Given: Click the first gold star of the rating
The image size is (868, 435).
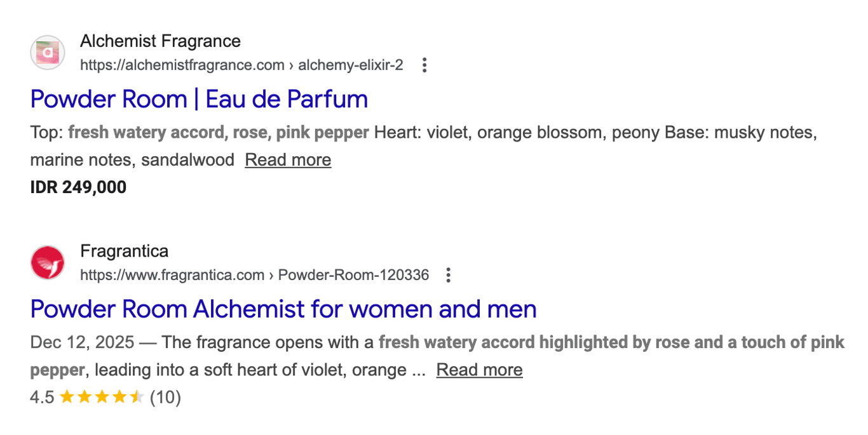Looking at the screenshot, I should tap(66, 396).
